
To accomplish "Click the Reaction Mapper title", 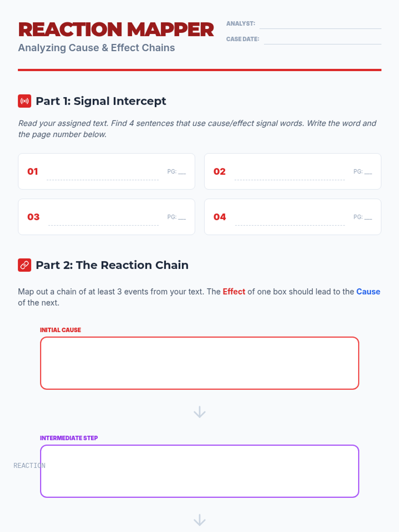I will coord(116,30).
